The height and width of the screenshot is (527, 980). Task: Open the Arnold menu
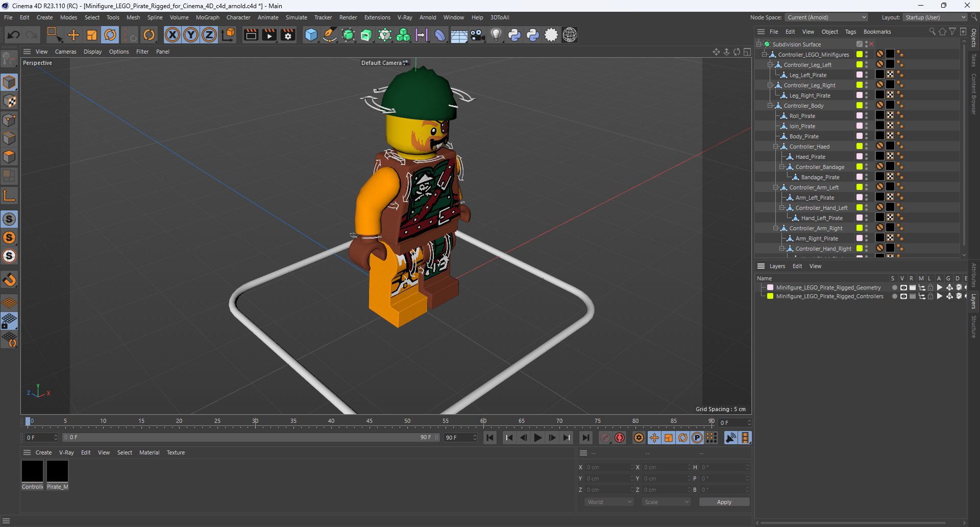428,17
